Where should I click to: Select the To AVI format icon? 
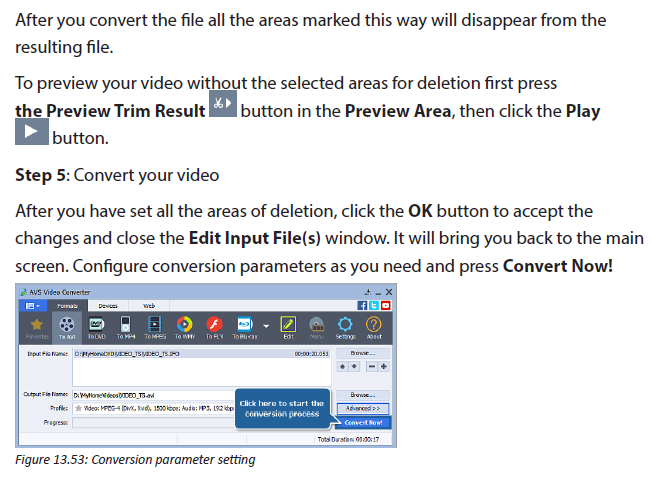[67, 328]
